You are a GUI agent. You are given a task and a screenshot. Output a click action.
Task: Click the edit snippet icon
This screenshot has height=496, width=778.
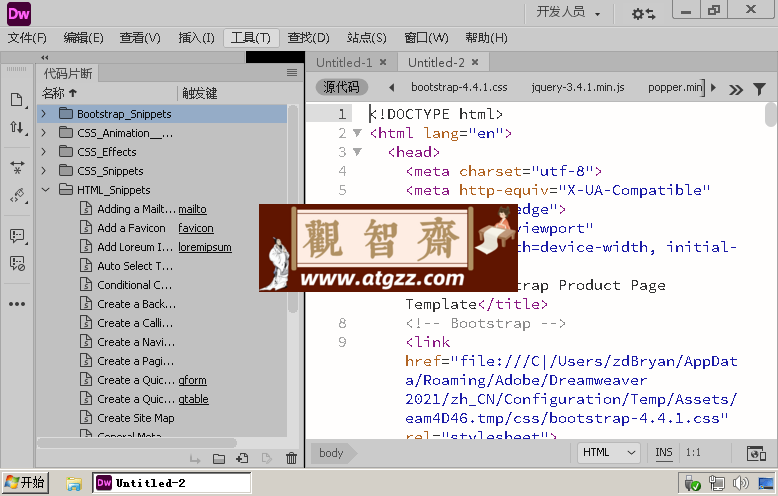[267, 459]
